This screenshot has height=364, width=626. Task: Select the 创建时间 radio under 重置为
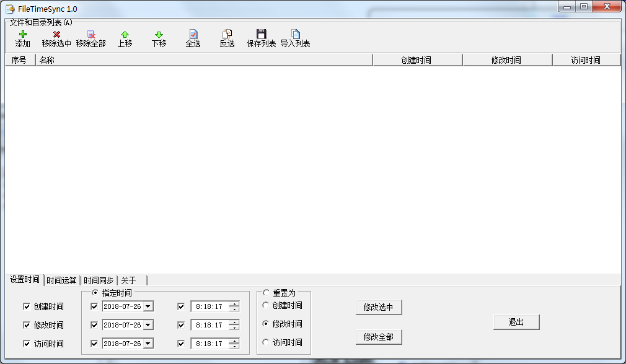[265, 305]
